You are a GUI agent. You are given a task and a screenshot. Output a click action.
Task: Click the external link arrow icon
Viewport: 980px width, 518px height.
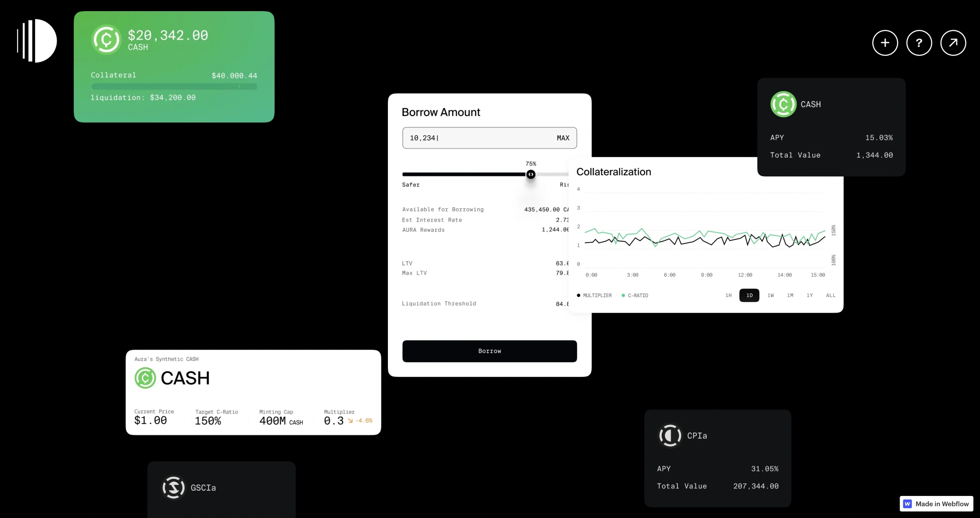coord(953,43)
